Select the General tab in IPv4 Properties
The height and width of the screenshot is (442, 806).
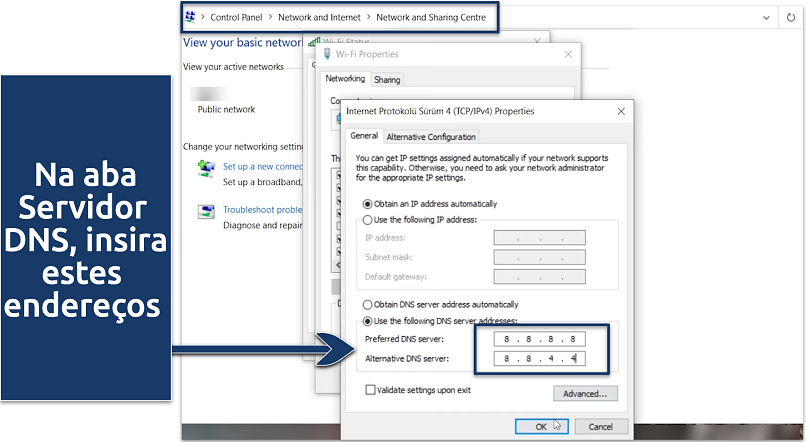[364, 136]
